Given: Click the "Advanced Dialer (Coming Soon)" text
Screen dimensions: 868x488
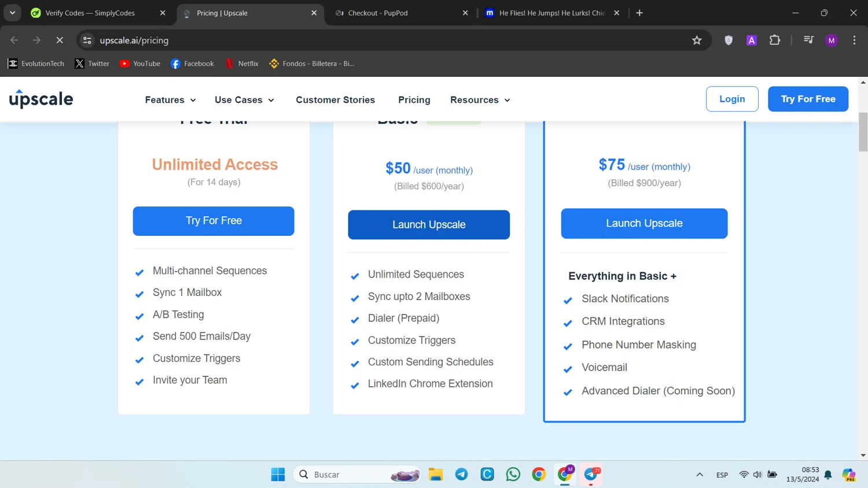Looking at the screenshot, I should [x=659, y=391].
